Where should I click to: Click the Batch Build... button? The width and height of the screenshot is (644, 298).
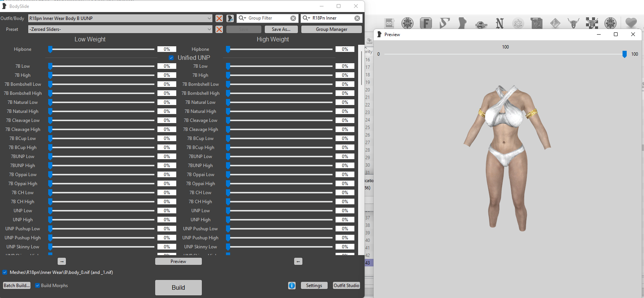[x=17, y=286]
